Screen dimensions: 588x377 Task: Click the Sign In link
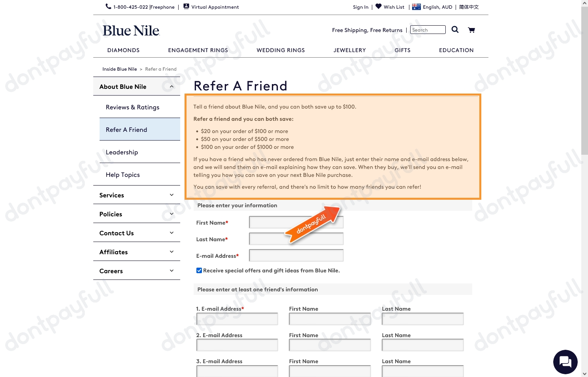(360, 7)
